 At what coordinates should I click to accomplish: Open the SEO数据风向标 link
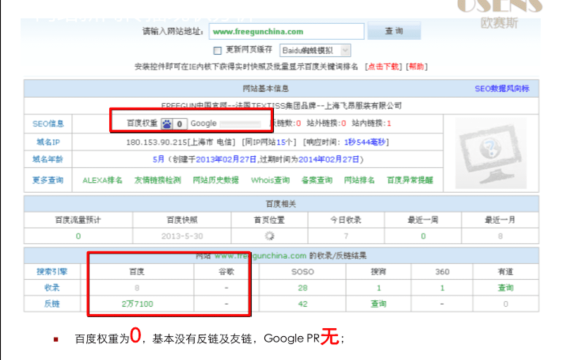[x=502, y=89]
